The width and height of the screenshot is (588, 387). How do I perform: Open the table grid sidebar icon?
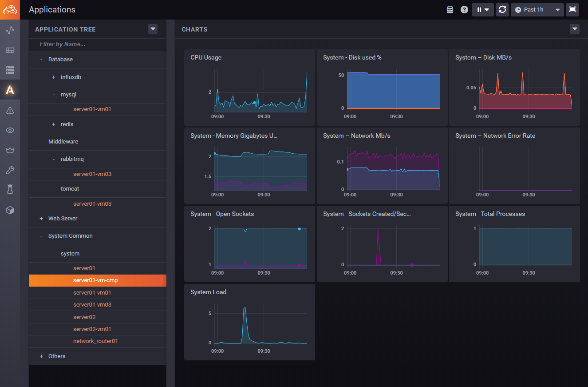pos(10,50)
